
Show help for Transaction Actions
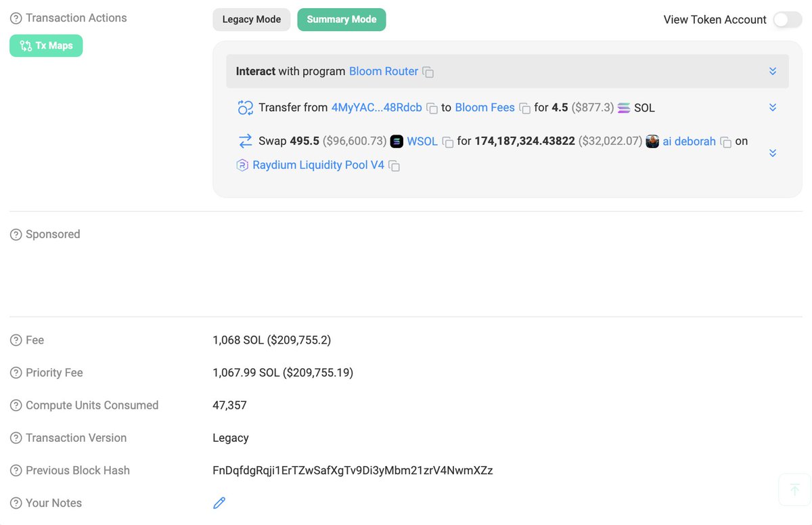pyautogui.click(x=16, y=18)
